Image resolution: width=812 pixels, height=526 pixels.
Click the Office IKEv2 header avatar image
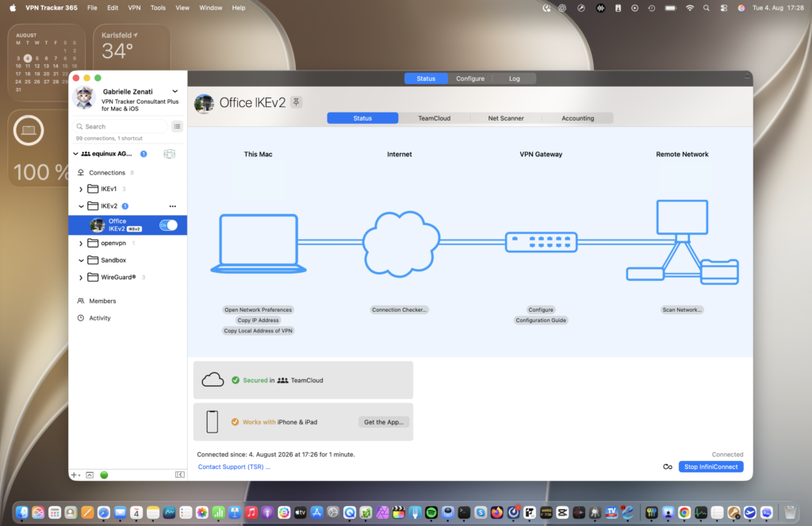click(x=204, y=104)
